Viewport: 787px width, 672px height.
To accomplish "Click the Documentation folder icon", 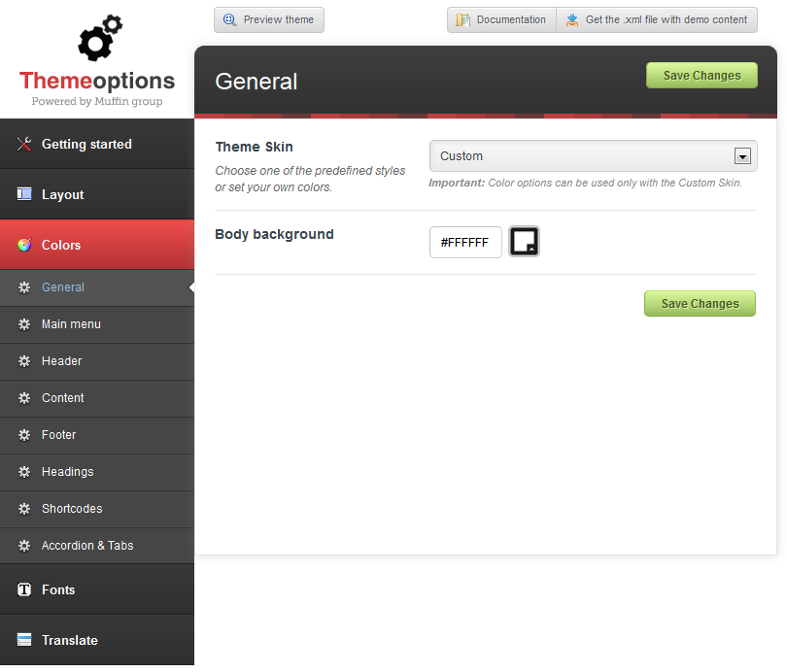I will 463,20.
